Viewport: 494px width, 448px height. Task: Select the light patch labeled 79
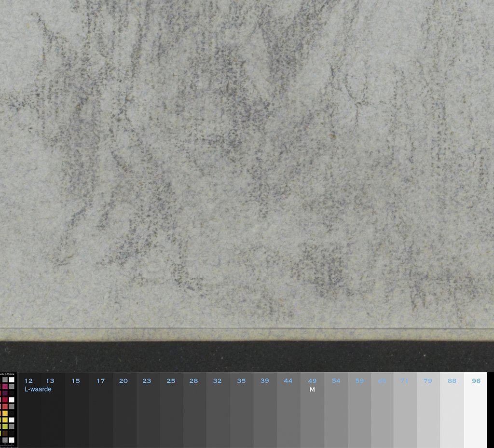[428, 415]
